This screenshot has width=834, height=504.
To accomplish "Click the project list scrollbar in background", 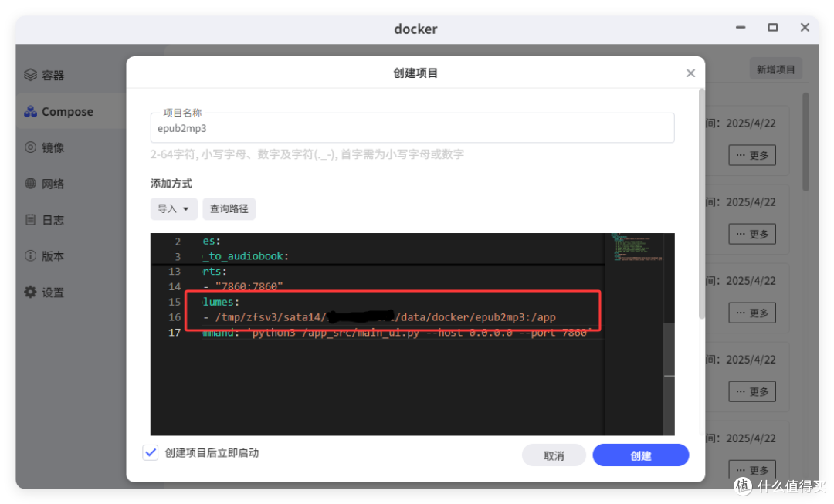I will [x=805, y=141].
